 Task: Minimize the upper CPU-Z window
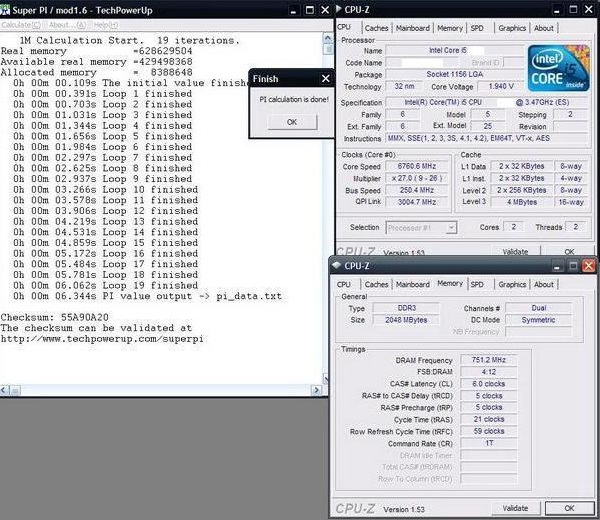pyautogui.click(x=557, y=10)
